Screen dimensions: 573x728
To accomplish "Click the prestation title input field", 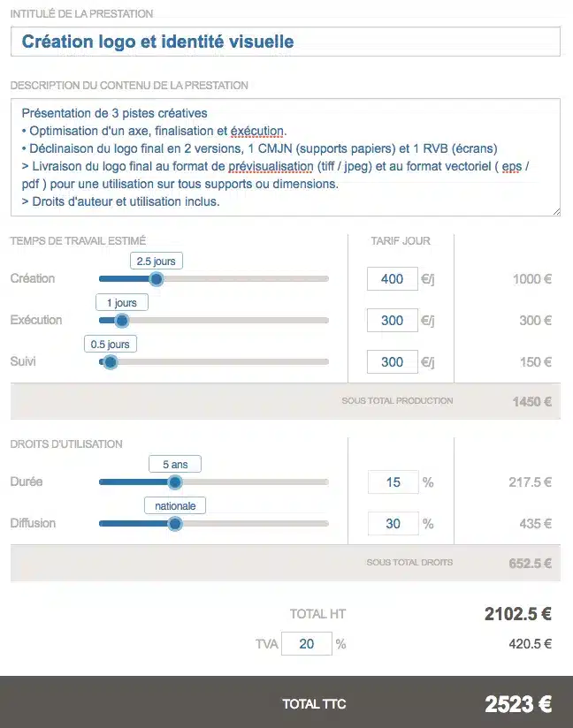I will 285,42.
